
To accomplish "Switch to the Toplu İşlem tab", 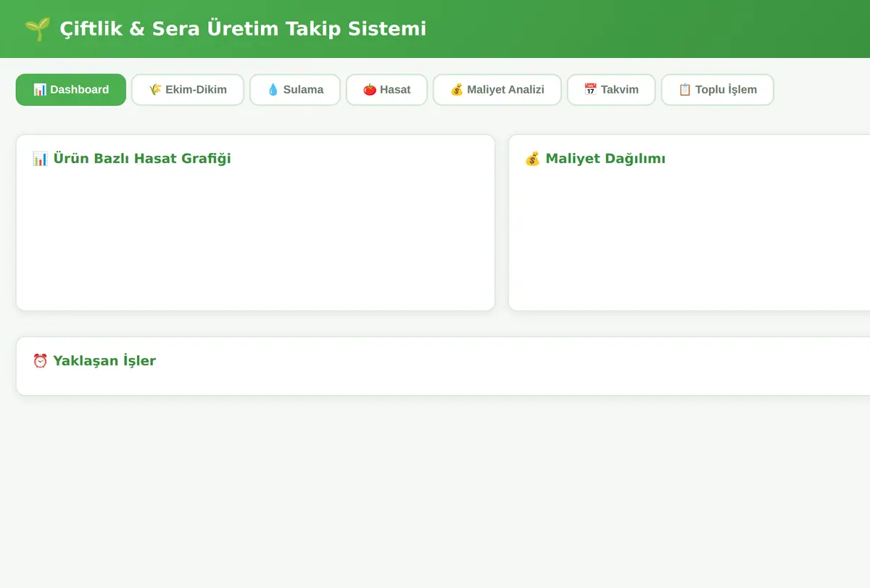I will click(x=718, y=90).
